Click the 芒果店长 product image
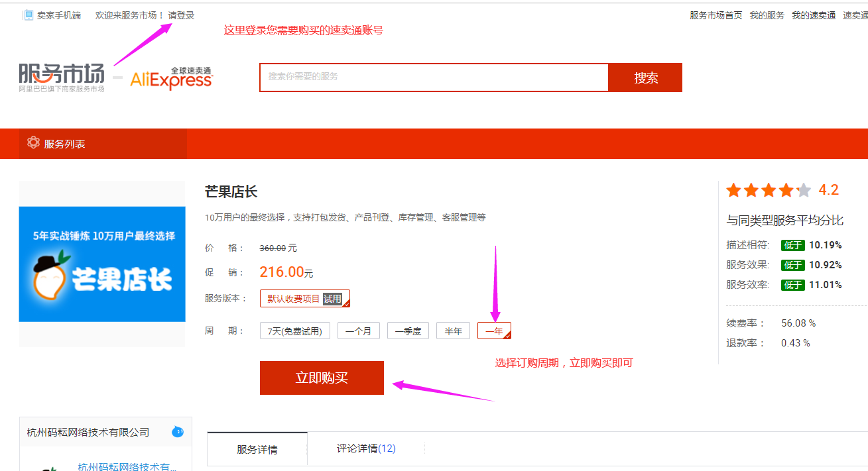Screen dimensions: 868x471 click(102, 264)
